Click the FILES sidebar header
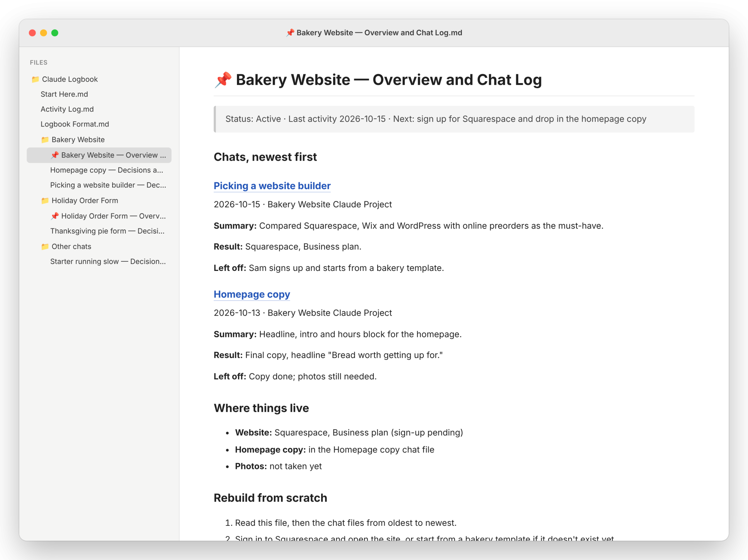Image resolution: width=748 pixels, height=560 pixels. tap(39, 63)
